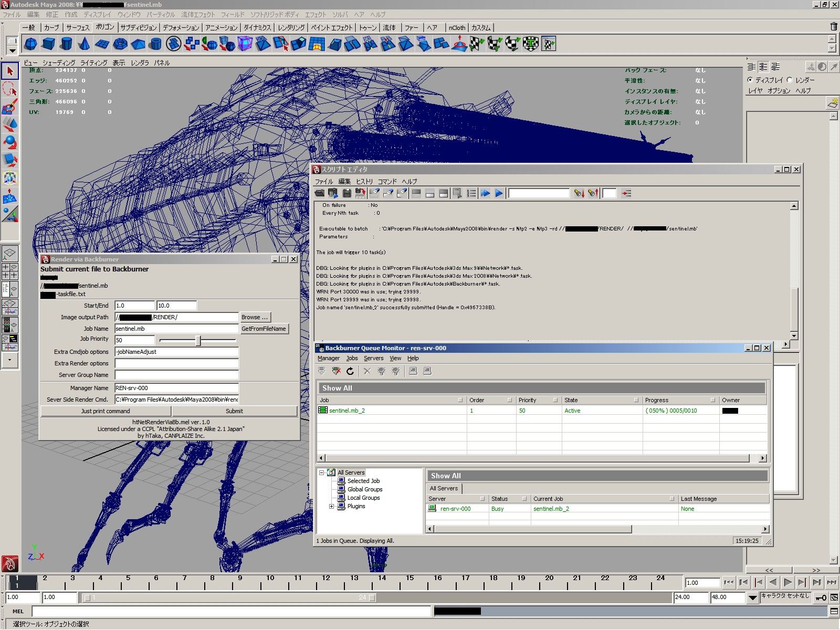The width and height of the screenshot is (840, 630).
Task: Open the shelf menu down-arrow button
Action: (12, 51)
